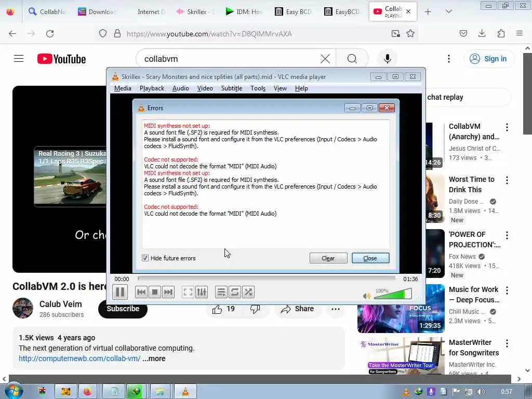532x399 pixels.
Task: Click Close button in Errors dialog
Action: [370, 258]
